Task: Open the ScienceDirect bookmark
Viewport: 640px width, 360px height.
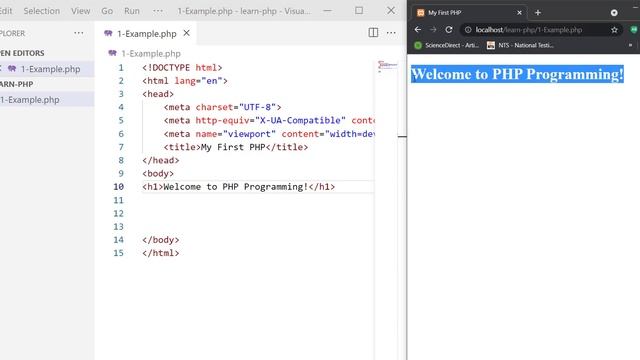Action: coord(447,45)
